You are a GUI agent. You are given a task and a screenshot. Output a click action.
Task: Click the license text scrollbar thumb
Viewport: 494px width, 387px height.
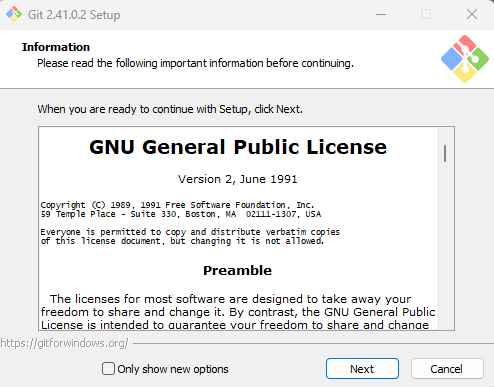[445, 153]
